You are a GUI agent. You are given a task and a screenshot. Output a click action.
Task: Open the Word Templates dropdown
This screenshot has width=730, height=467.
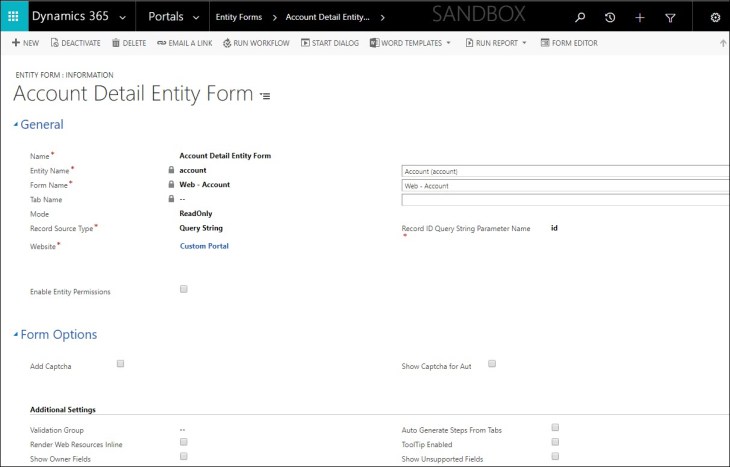[410, 43]
